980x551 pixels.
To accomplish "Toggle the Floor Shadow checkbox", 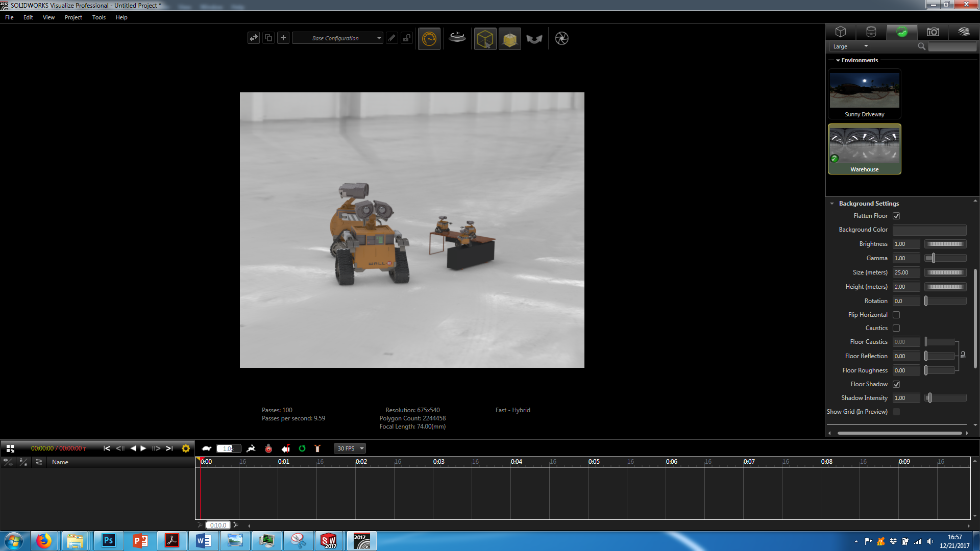I will pos(896,384).
